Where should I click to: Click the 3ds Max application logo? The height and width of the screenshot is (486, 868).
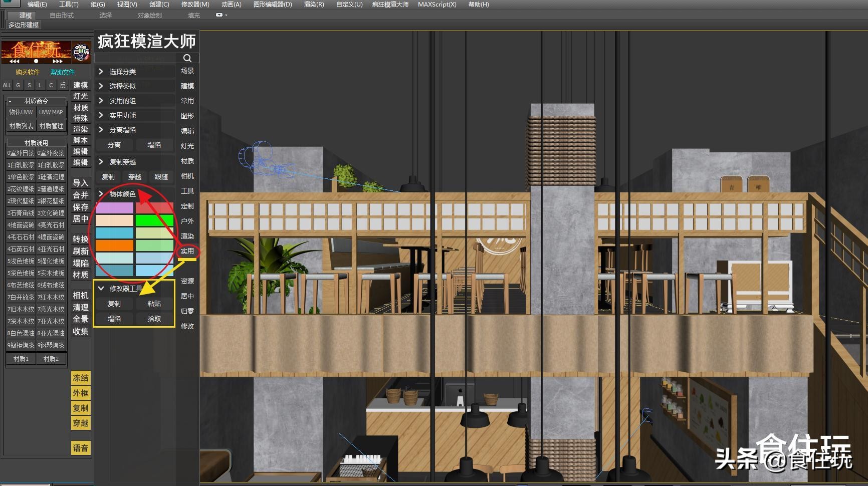[x=9, y=3]
